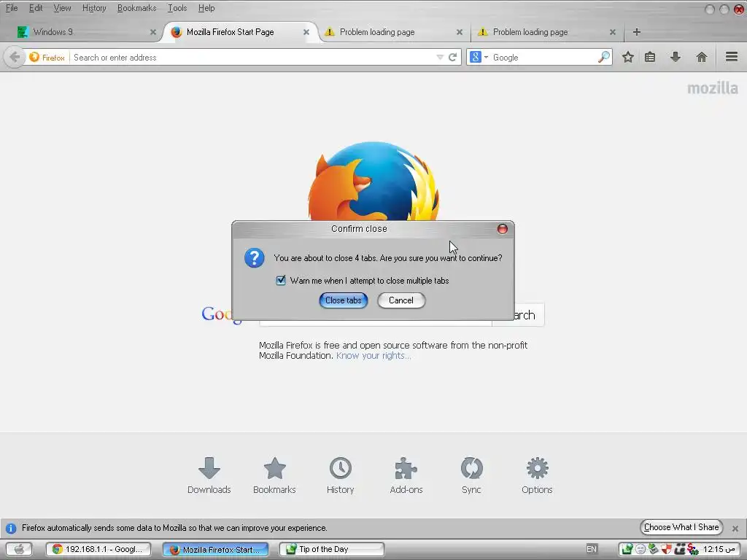Open the View menu
The width and height of the screenshot is (747, 560).
tap(62, 8)
